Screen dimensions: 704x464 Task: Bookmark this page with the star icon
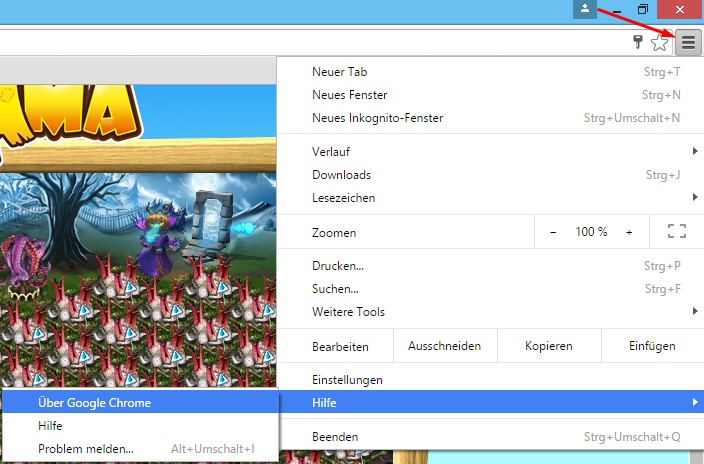click(x=659, y=43)
